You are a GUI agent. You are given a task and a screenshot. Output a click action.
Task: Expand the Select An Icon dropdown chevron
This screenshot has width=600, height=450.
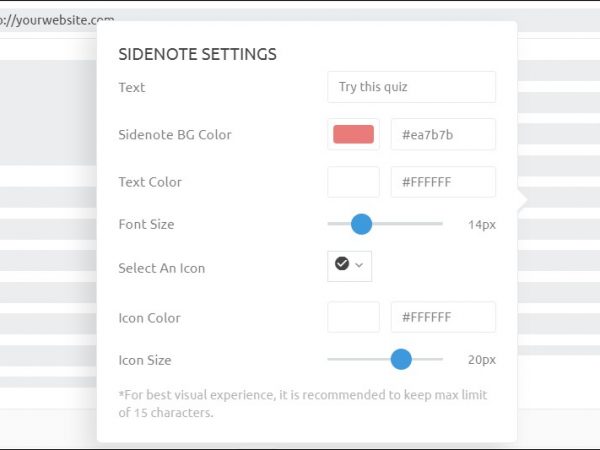(x=359, y=265)
